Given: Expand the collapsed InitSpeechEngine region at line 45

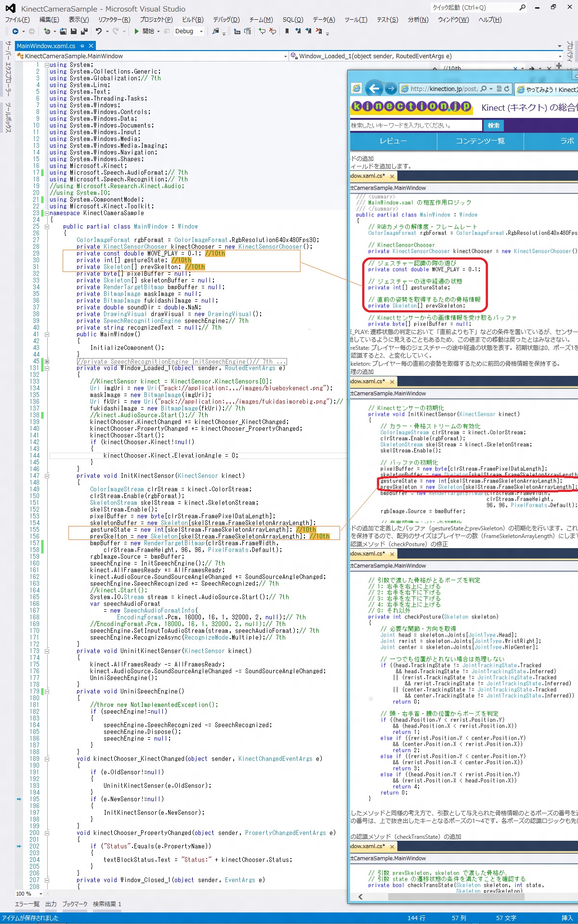Looking at the screenshot, I should point(47,361).
